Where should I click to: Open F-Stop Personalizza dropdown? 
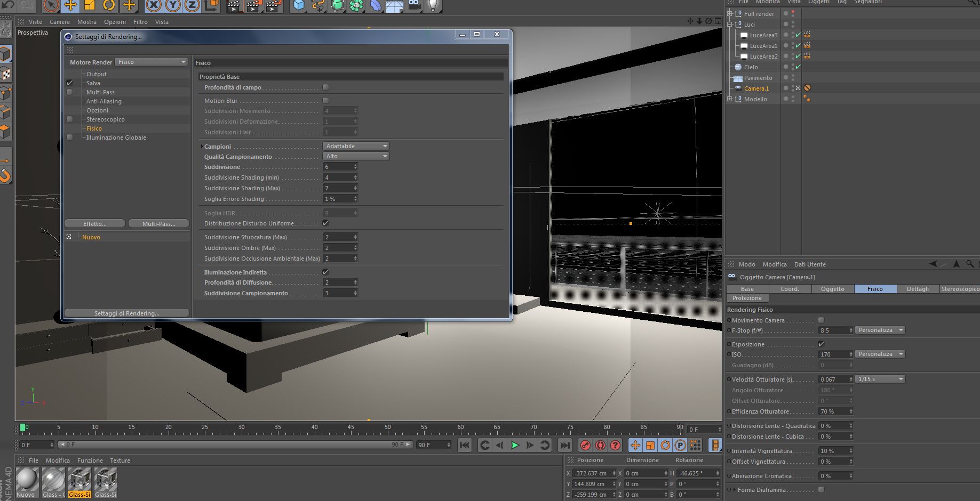pos(880,330)
